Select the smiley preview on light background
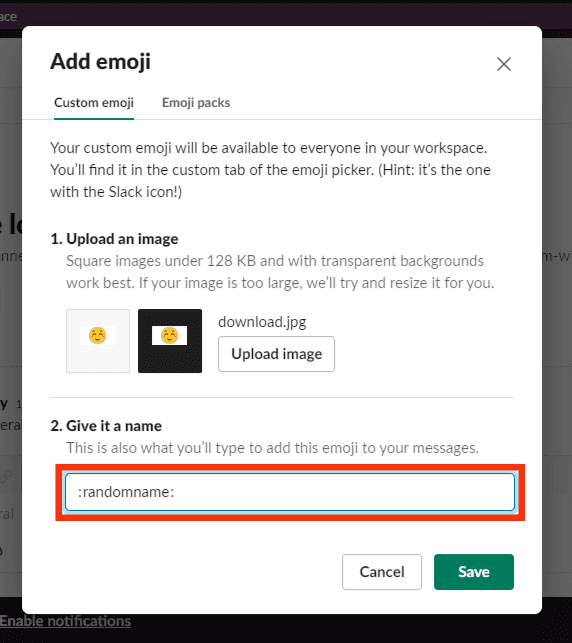The height and width of the screenshot is (643, 572). 98,341
